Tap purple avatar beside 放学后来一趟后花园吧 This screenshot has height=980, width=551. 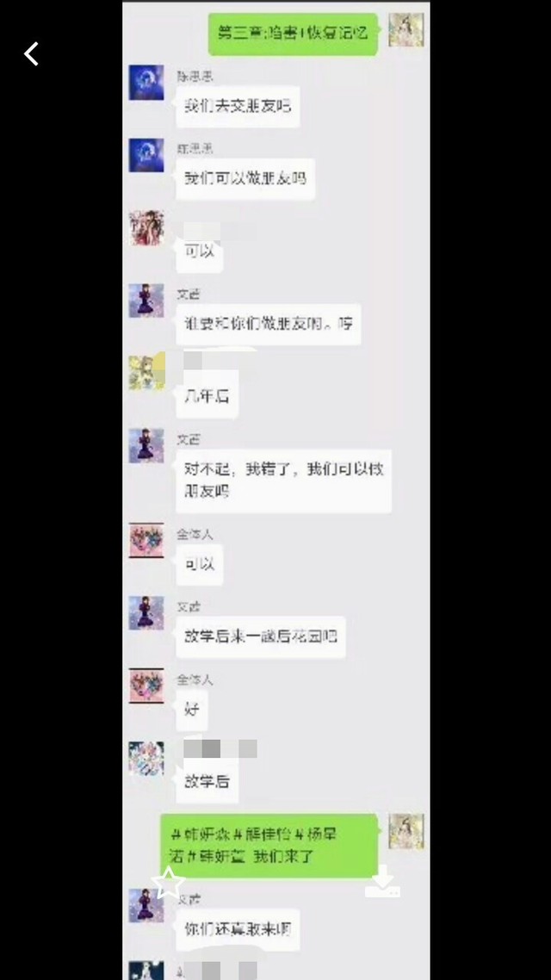coord(146,613)
